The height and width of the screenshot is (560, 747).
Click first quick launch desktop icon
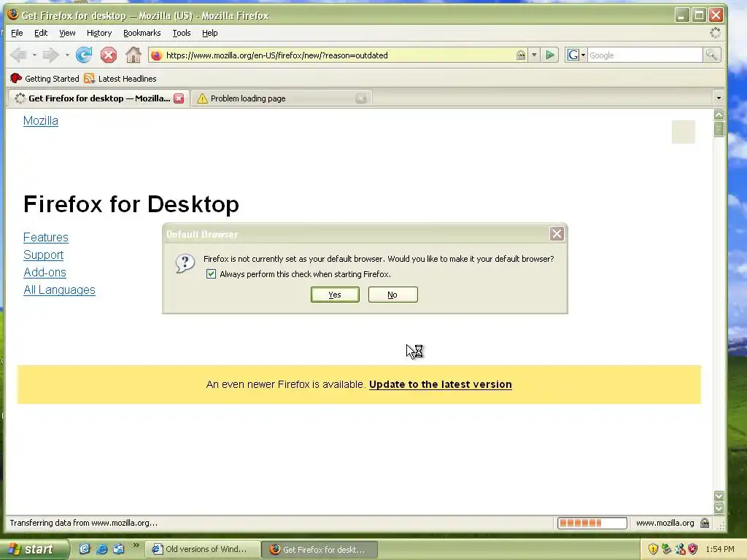85,549
